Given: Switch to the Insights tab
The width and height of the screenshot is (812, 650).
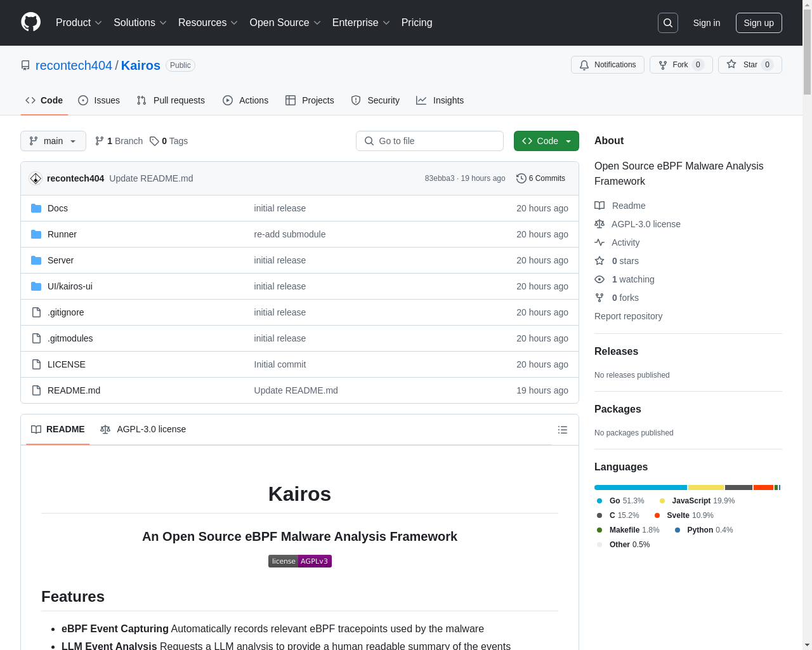Looking at the screenshot, I should click(x=440, y=100).
